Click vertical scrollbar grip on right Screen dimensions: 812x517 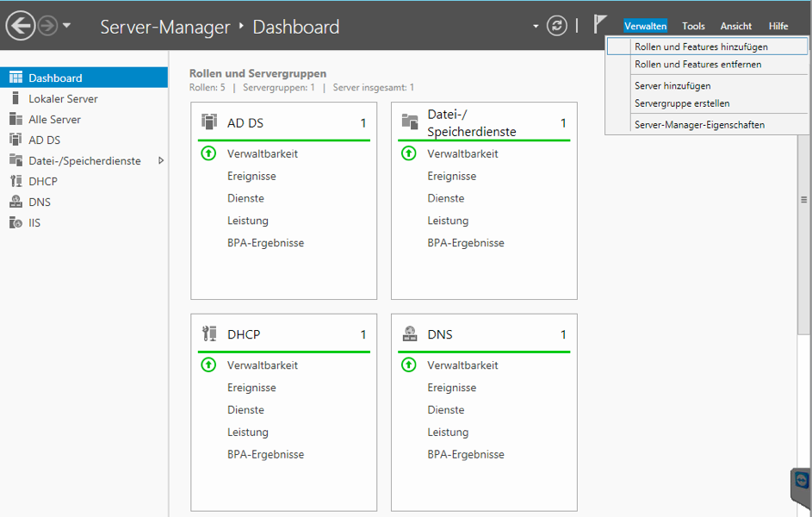coord(803,199)
